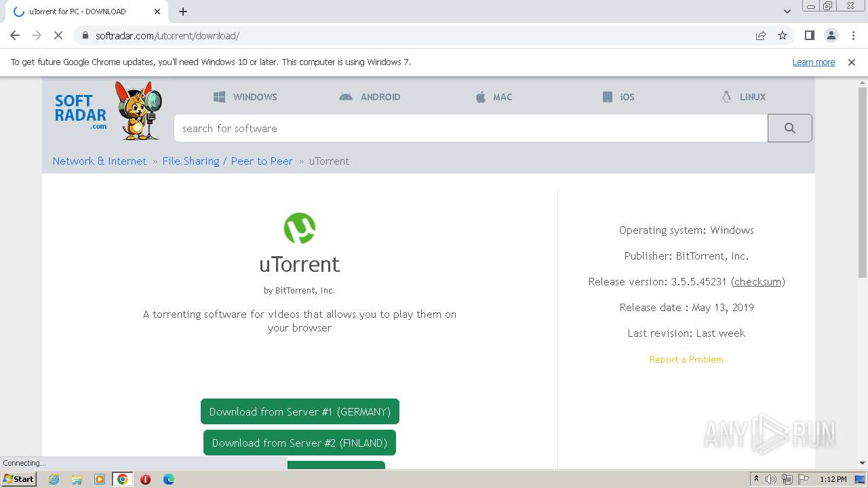Click the Soft Radar logo
The height and width of the screenshot is (488, 868).
pos(80,112)
